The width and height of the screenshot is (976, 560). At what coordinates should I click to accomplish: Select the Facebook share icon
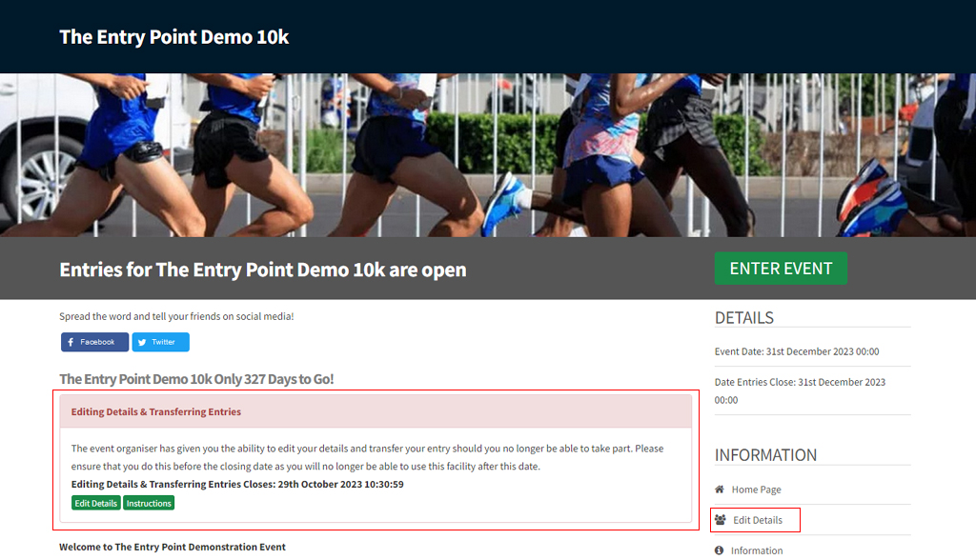[x=69, y=342]
